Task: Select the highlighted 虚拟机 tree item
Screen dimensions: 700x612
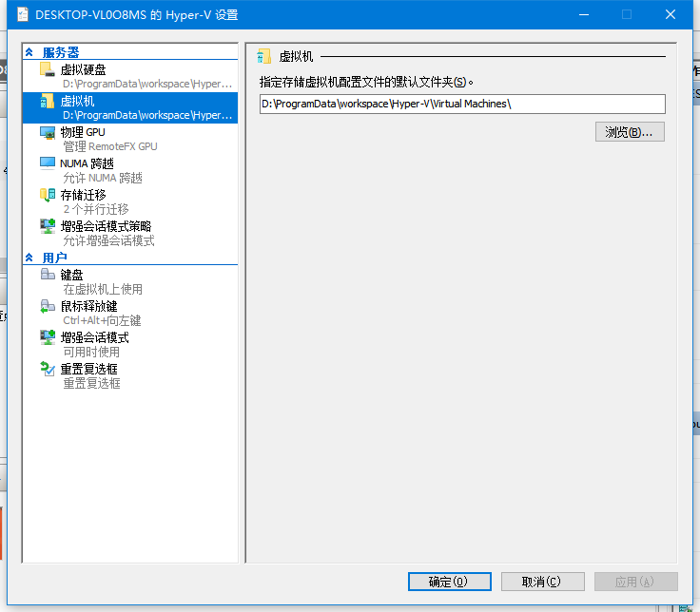Action: coord(130,107)
